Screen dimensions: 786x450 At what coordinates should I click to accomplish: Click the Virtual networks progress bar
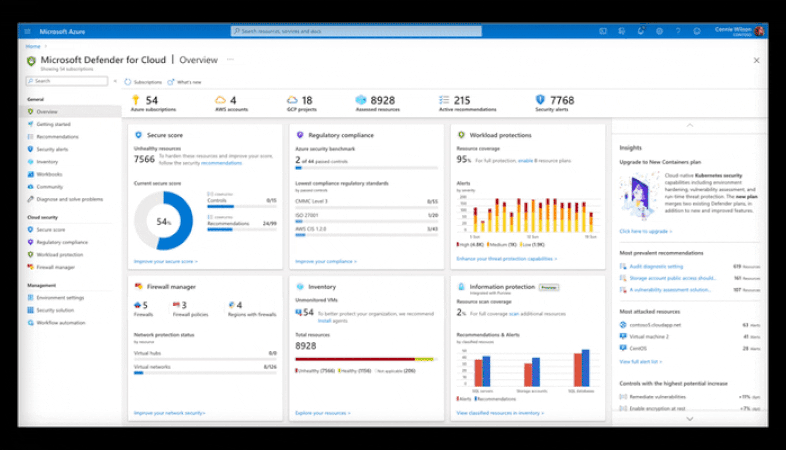pos(205,373)
